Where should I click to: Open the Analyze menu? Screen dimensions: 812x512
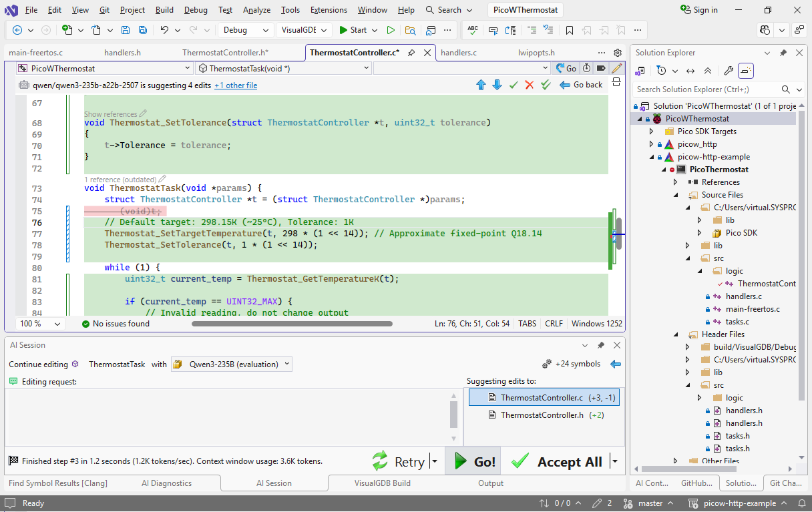[256, 10]
